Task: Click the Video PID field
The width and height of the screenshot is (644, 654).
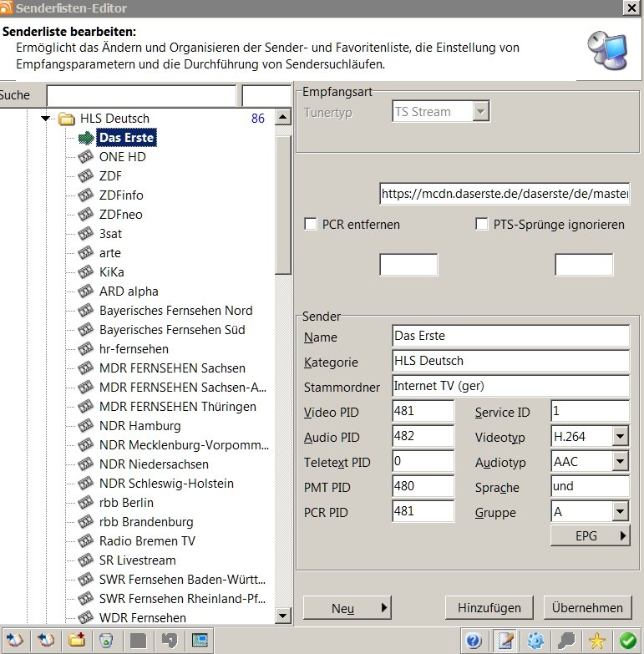Action: coord(423,411)
